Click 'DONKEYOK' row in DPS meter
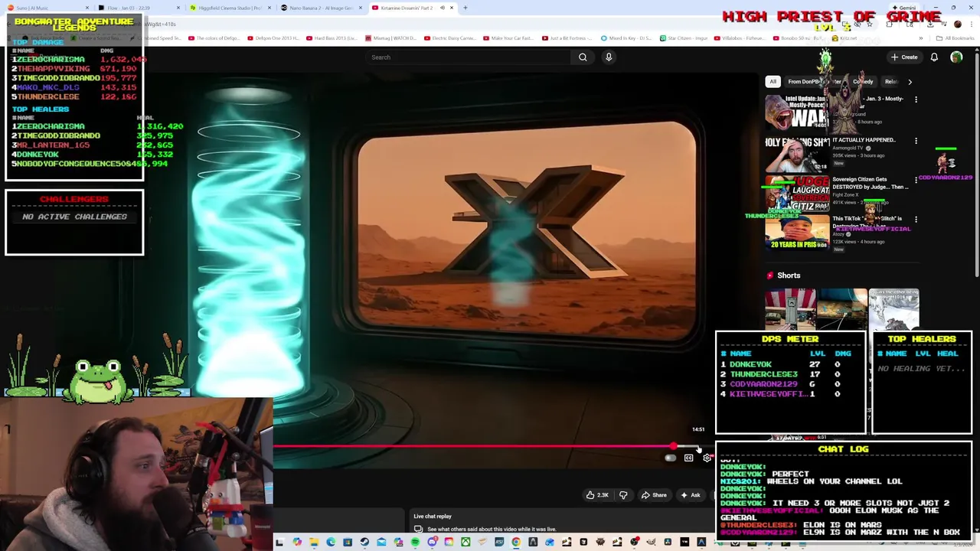The height and width of the screenshot is (551, 980). click(789, 364)
